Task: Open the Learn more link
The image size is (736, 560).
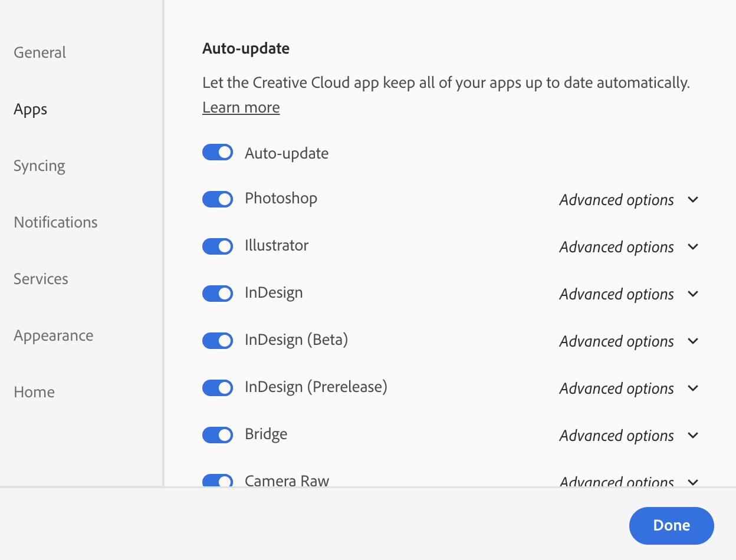Action: pyautogui.click(x=241, y=107)
